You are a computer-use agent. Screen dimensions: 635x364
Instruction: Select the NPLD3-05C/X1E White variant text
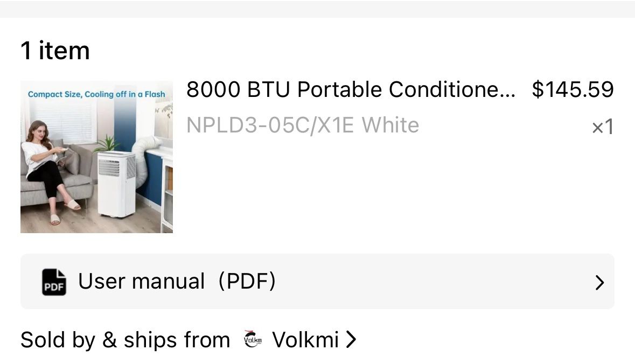coord(302,125)
